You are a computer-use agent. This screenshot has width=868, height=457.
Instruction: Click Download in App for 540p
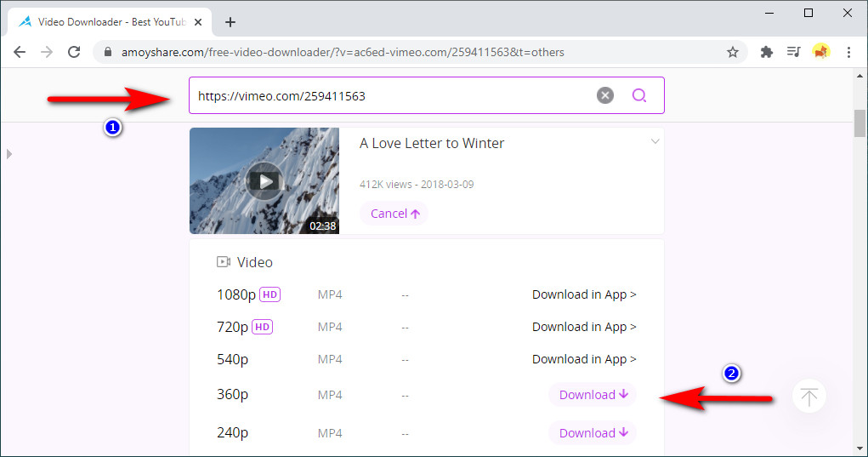coord(584,359)
